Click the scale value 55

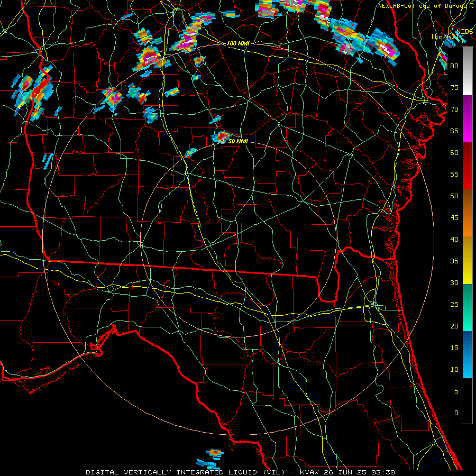tap(454, 174)
